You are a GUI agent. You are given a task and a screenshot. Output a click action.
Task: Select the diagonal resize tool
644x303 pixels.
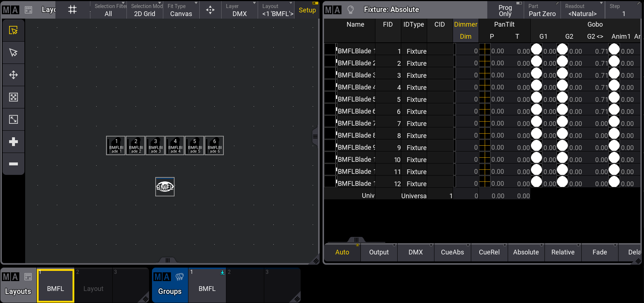13,119
